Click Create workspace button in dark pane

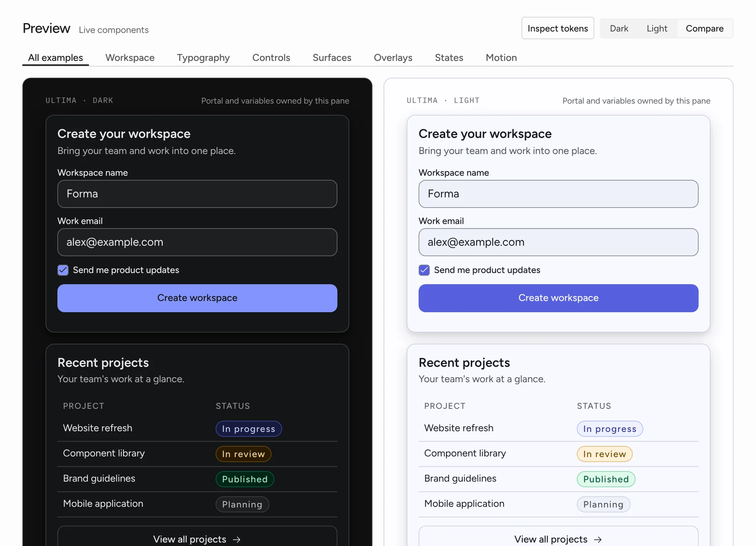[197, 298]
